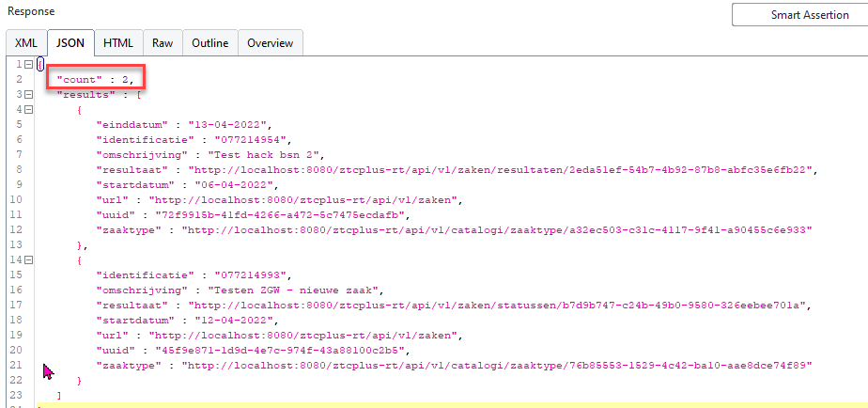
Task: Click the closing bracket on line 23
Action: (x=59, y=394)
